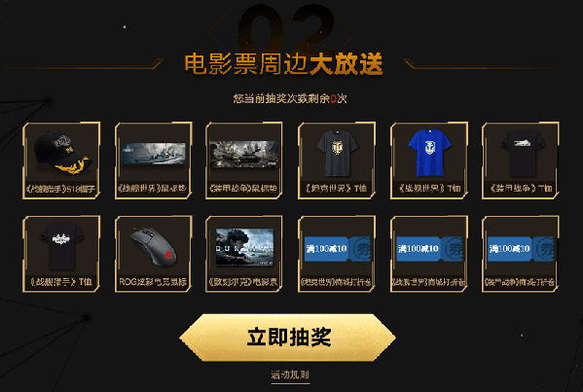Pick the 坦克世界 grey T-shirt prize

[x=337, y=160]
